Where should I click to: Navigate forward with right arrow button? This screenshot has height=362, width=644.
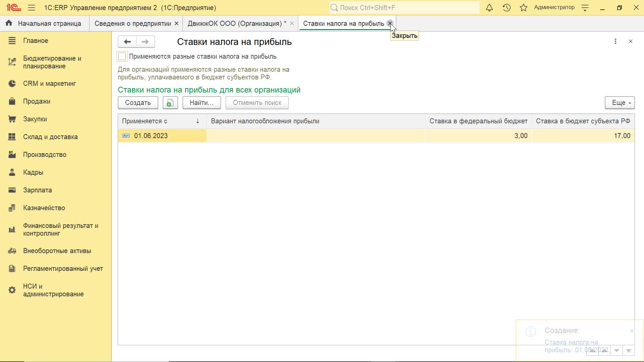[145, 42]
